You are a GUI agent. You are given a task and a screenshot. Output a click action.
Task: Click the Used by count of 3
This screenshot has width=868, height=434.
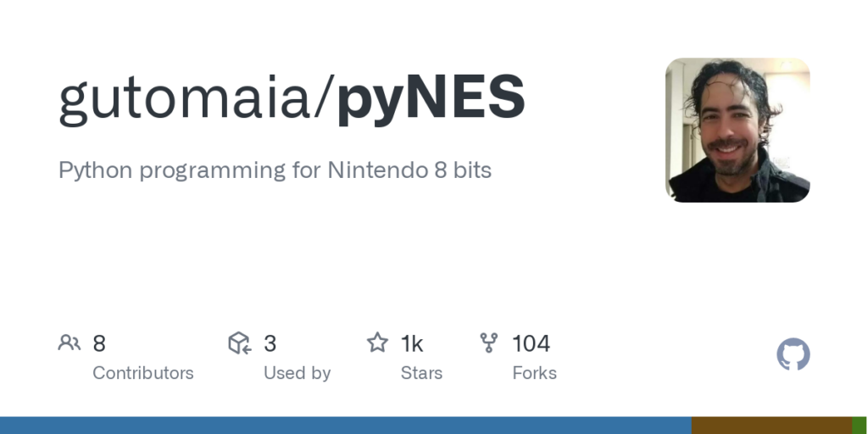(270, 343)
